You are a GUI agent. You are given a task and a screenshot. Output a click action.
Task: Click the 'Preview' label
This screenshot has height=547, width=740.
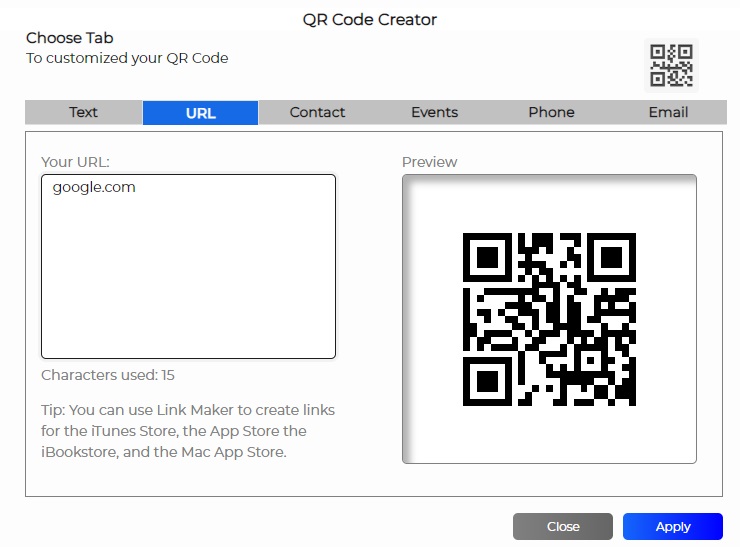429,162
